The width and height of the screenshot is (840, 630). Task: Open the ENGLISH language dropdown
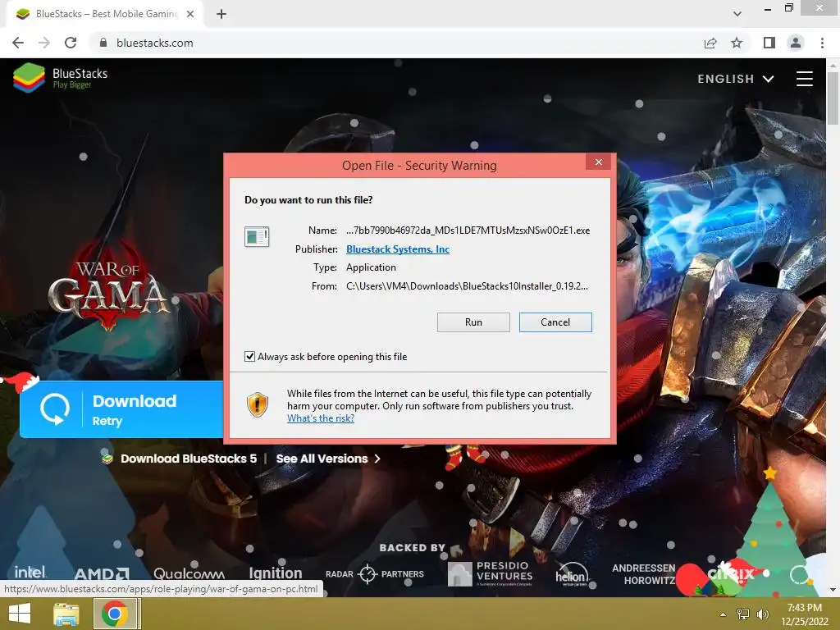point(736,79)
